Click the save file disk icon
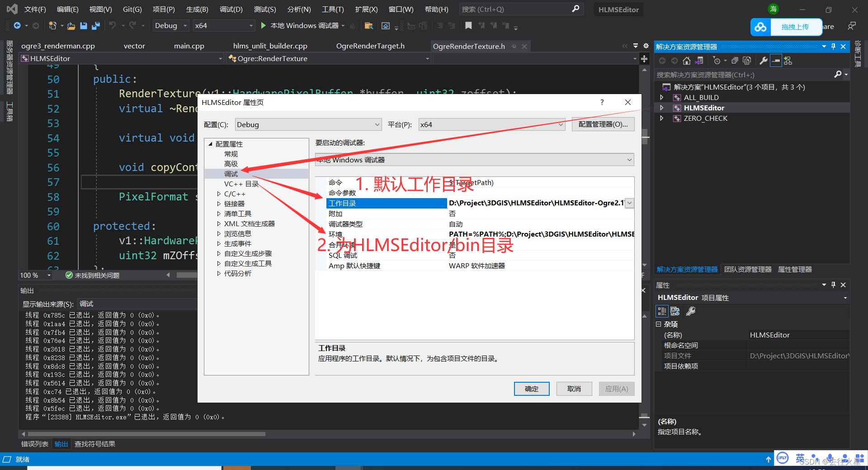This screenshot has width=868, height=470. (84, 26)
